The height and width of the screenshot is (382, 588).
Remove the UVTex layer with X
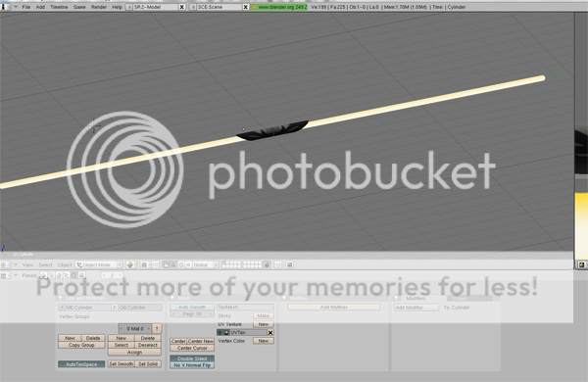[270, 332]
